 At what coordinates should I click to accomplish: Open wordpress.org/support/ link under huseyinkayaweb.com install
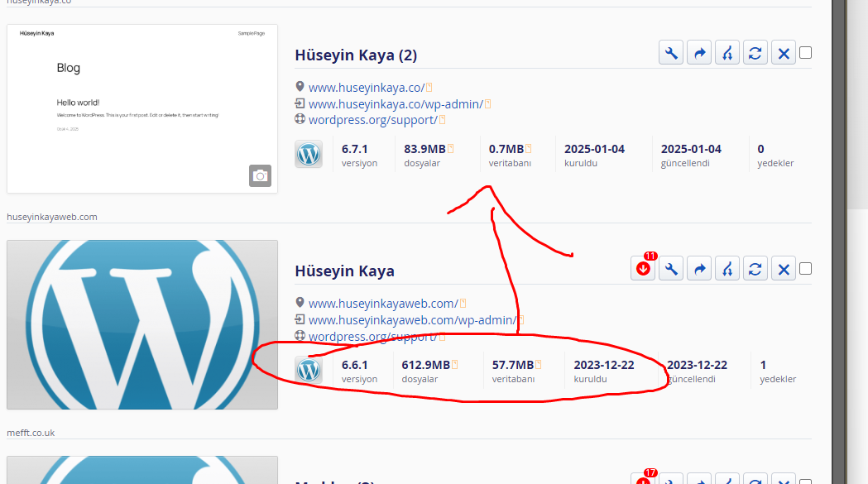pyautogui.click(x=373, y=336)
